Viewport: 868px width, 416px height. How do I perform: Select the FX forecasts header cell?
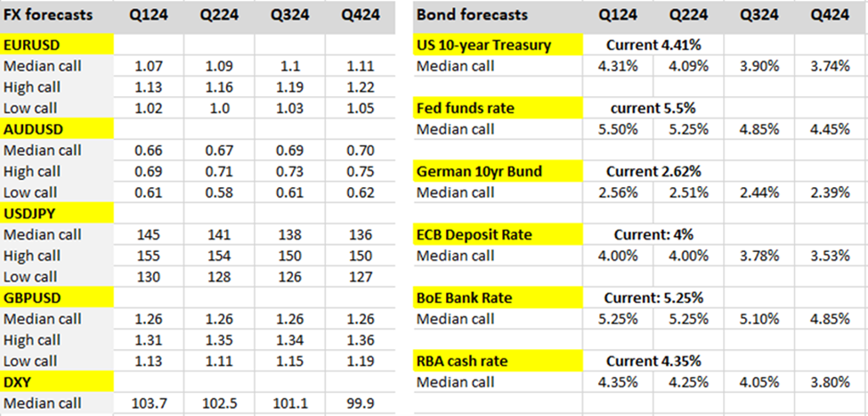55,15
